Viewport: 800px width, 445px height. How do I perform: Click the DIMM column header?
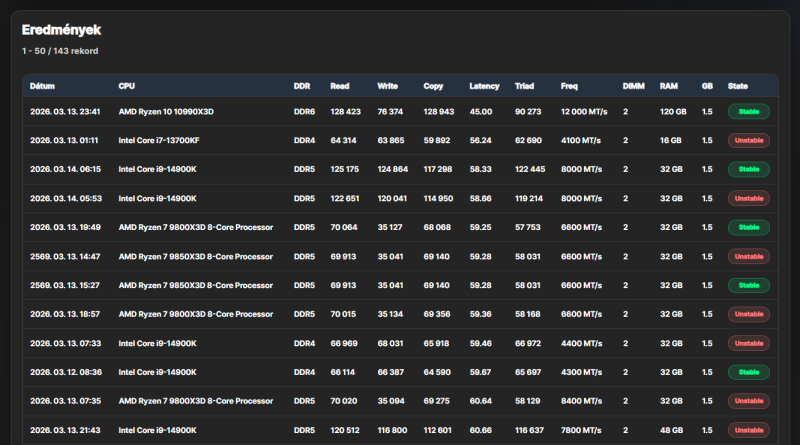click(633, 86)
